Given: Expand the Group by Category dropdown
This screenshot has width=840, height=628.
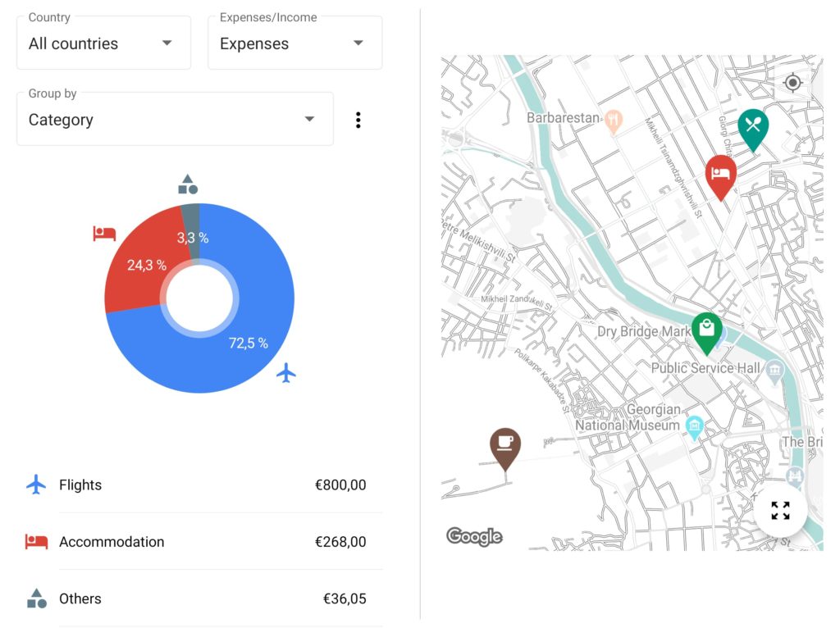Looking at the screenshot, I should coord(174,119).
